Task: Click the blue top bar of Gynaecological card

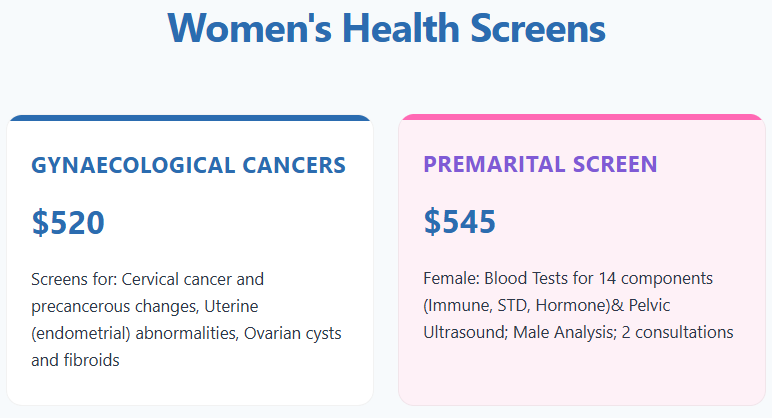Action: [189, 118]
